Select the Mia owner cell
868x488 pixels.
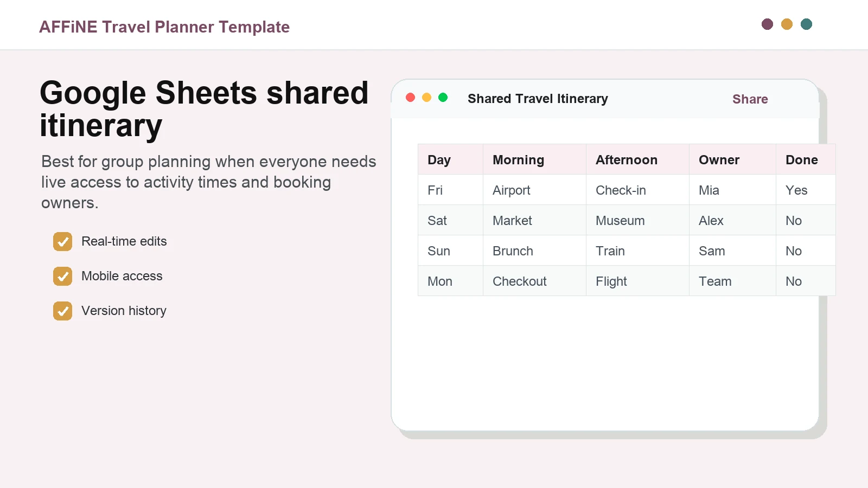click(732, 190)
